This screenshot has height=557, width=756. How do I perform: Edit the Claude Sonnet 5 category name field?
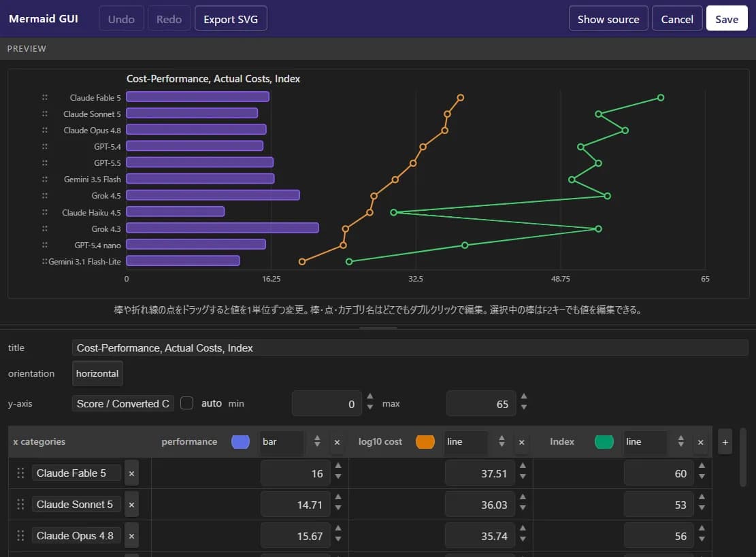[x=76, y=505]
